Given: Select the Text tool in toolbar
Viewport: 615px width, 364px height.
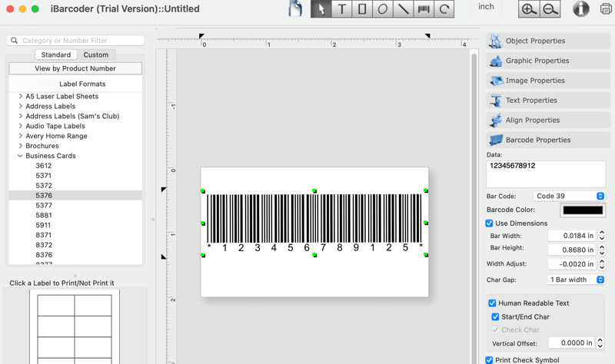Looking at the screenshot, I should (341, 9).
